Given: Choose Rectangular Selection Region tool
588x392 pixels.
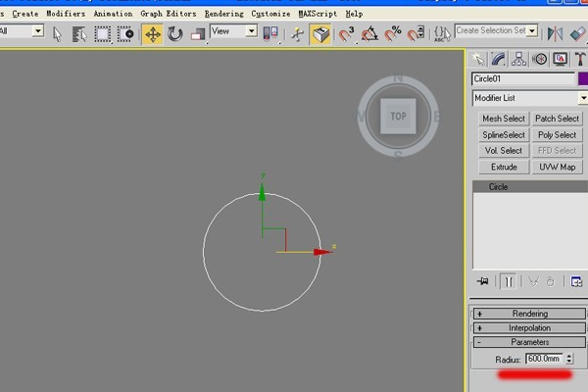Looking at the screenshot, I should [102, 34].
